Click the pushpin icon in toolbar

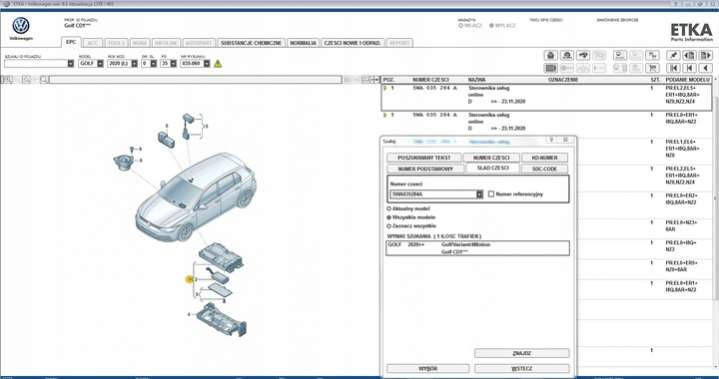673,55
